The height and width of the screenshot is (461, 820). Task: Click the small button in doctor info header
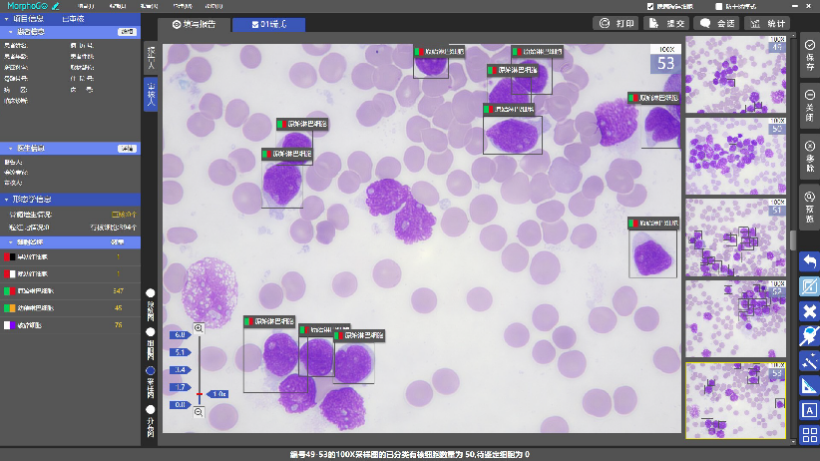(127, 148)
